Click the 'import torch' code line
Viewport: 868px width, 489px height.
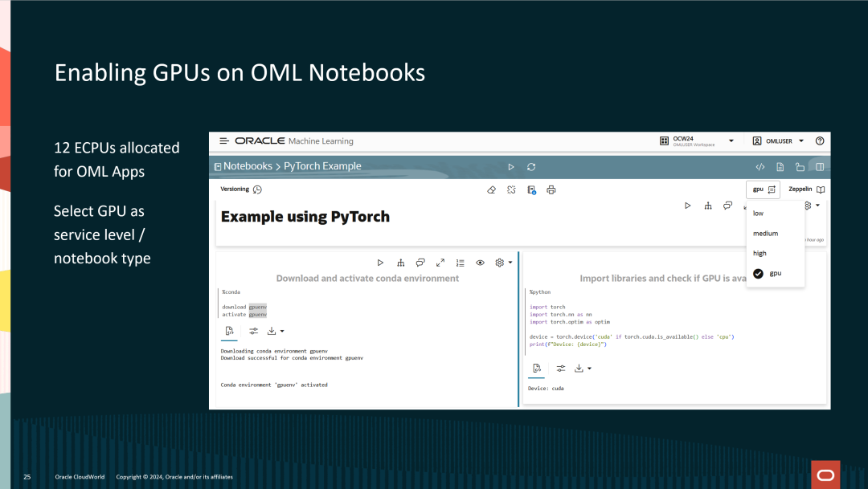click(x=547, y=307)
